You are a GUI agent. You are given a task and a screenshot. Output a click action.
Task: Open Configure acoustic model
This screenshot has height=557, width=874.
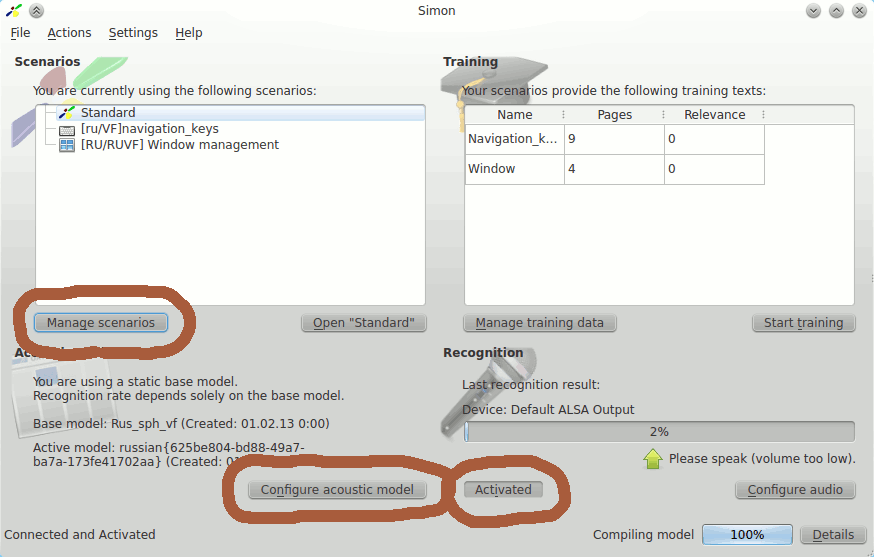[337, 490]
